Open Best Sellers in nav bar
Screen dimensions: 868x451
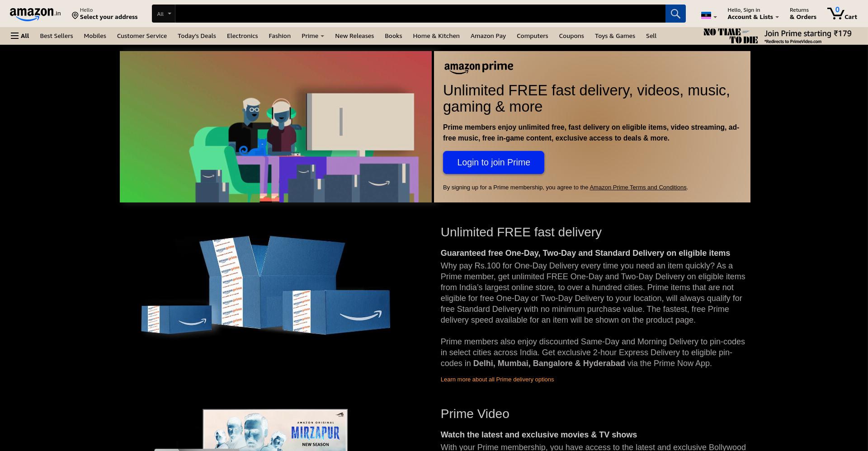pyautogui.click(x=56, y=36)
